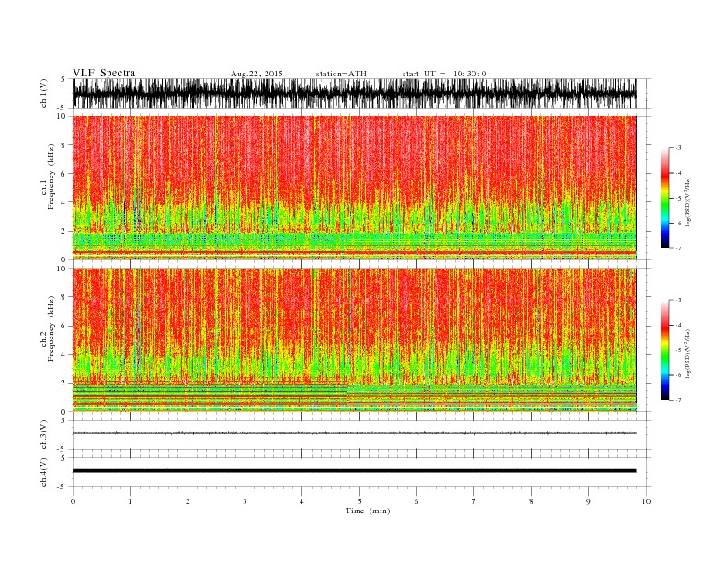The image size is (728, 563).
Task: Click the "VLF Spectra" title text
Action: pyautogui.click(x=104, y=73)
